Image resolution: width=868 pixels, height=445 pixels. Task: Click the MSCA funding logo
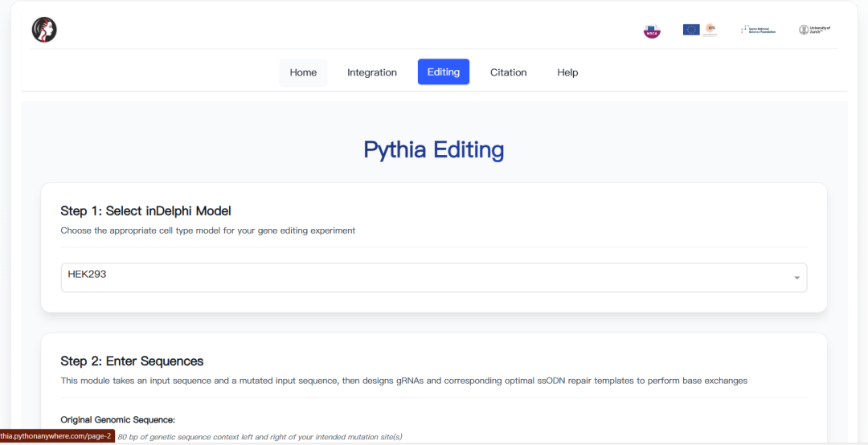tap(652, 31)
